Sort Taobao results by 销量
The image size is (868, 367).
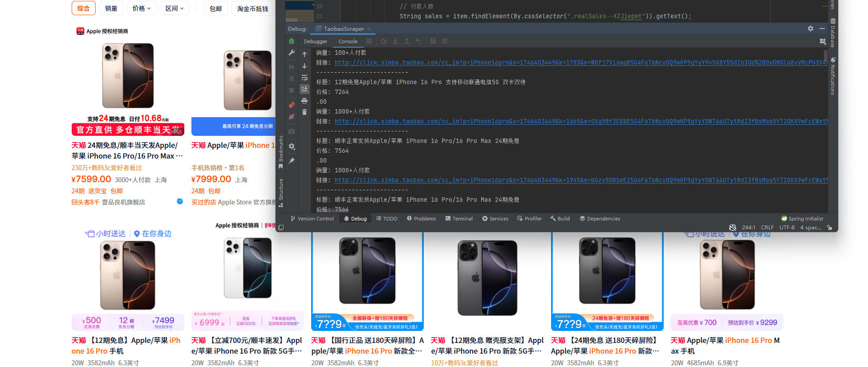[x=111, y=8]
